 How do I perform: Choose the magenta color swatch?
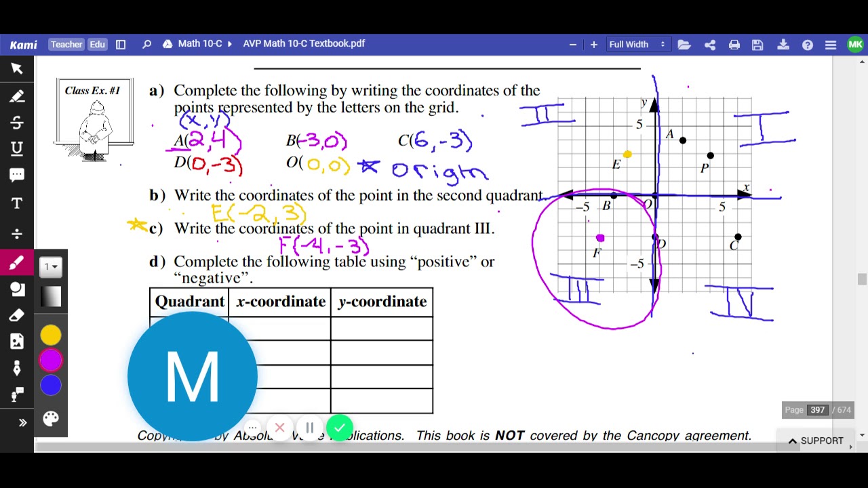click(x=51, y=361)
